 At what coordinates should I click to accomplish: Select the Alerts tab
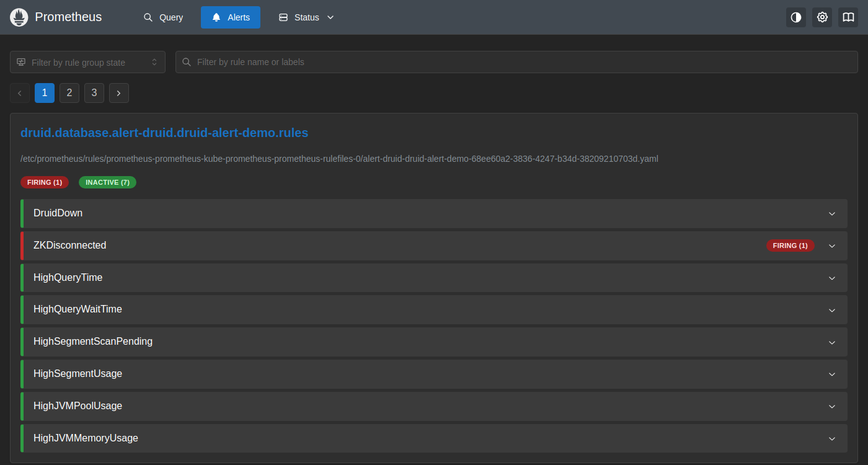[231, 17]
